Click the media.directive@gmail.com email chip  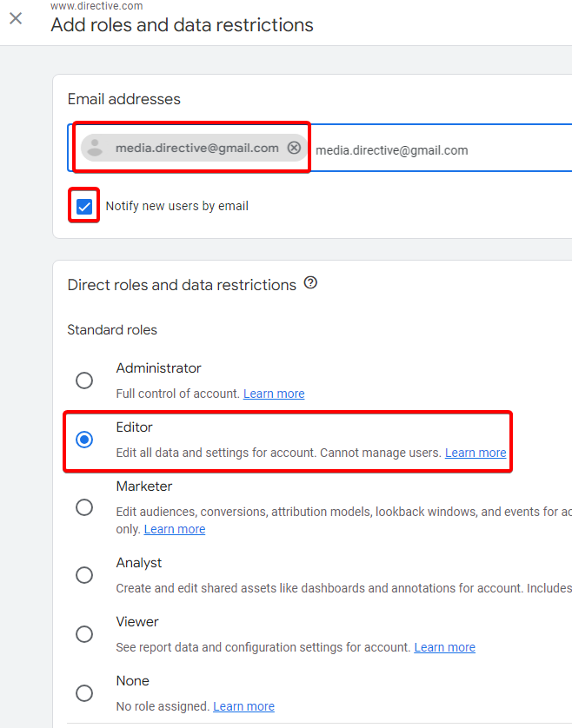tap(196, 148)
